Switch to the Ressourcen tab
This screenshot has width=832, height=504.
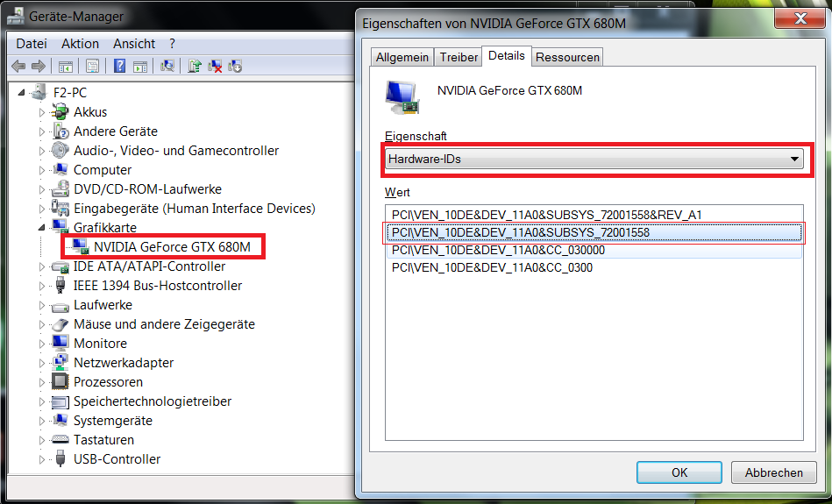pyautogui.click(x=567, y=57)
